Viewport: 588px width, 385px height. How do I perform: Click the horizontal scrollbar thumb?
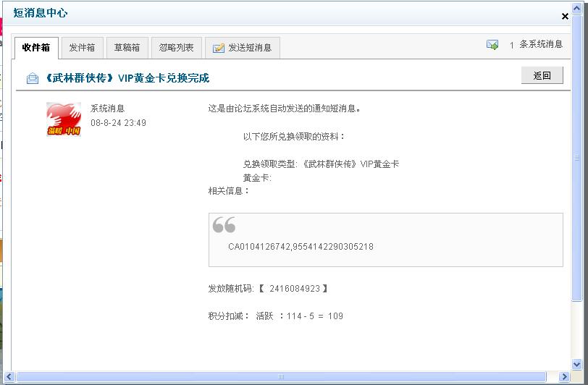(x=281, y=376)
